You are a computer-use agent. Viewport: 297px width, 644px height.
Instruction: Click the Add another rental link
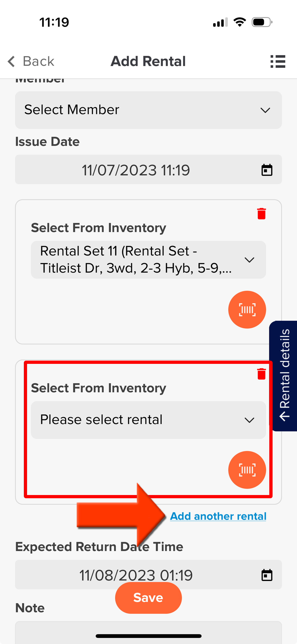tap(218, 516)
